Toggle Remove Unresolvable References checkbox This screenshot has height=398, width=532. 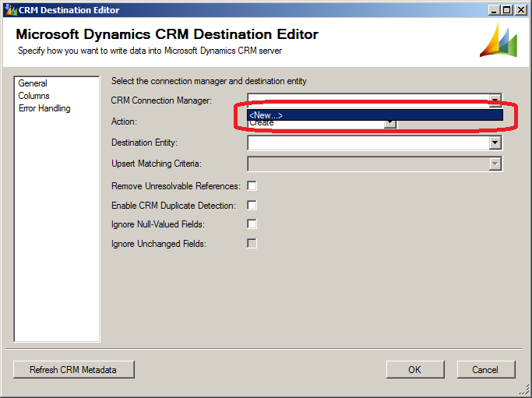click(252, 186)
